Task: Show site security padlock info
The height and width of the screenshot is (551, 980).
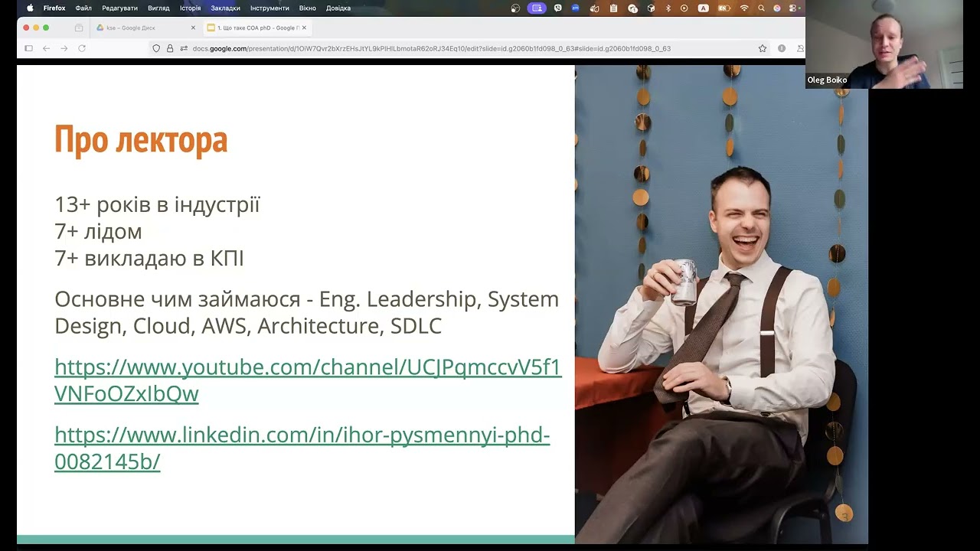Action: tap(170, 48)
